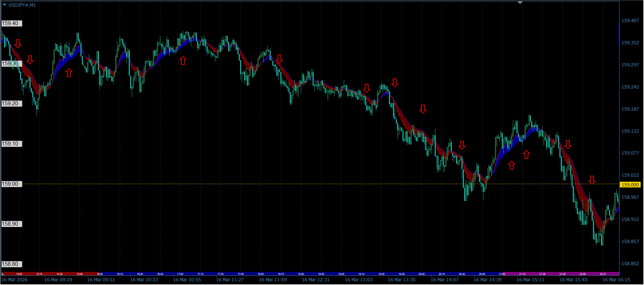Click the chart shift triangle on top border
The height and width of the screenshot is (285, 644).
click(520, 3)
